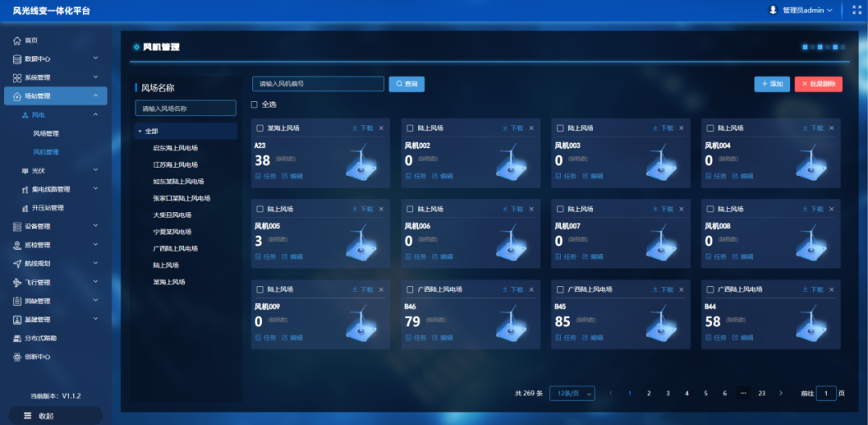Click the 任务 icon on 风机005 card
The image size is (868, 425).
pos(259,257)
